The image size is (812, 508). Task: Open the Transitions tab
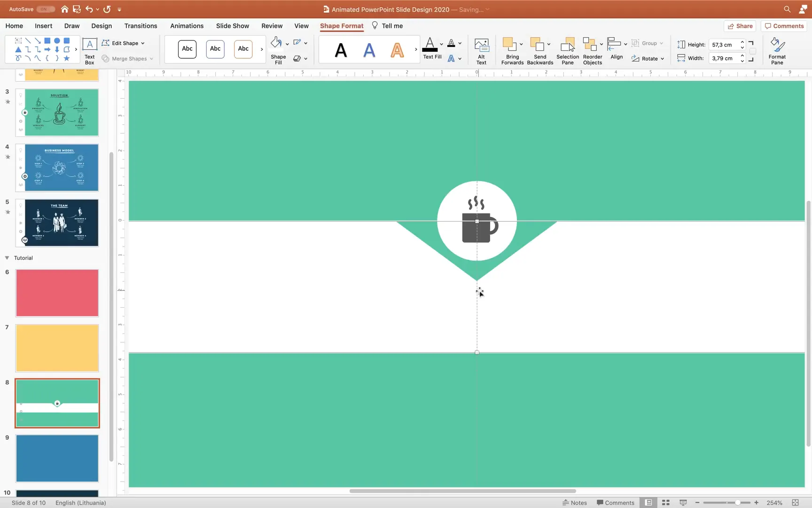pos(141,26)
